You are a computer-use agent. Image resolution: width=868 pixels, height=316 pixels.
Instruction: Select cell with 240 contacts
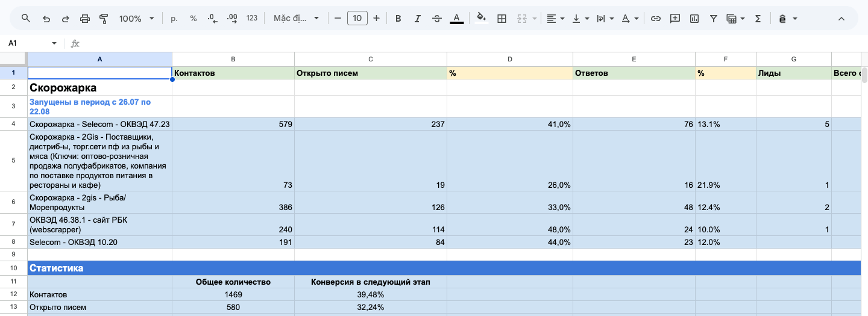[x=233, y=225]
